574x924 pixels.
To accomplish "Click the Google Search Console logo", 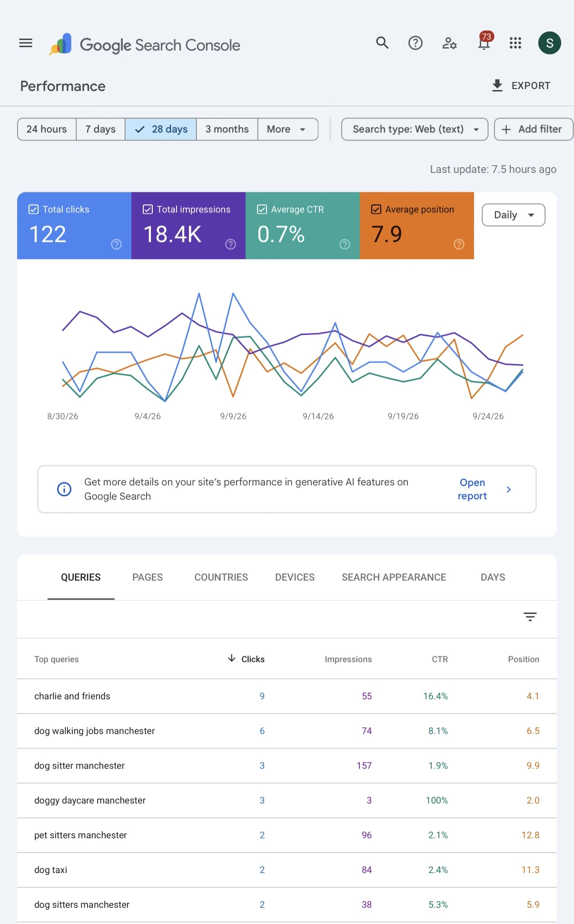I will (x=145, y=45).
